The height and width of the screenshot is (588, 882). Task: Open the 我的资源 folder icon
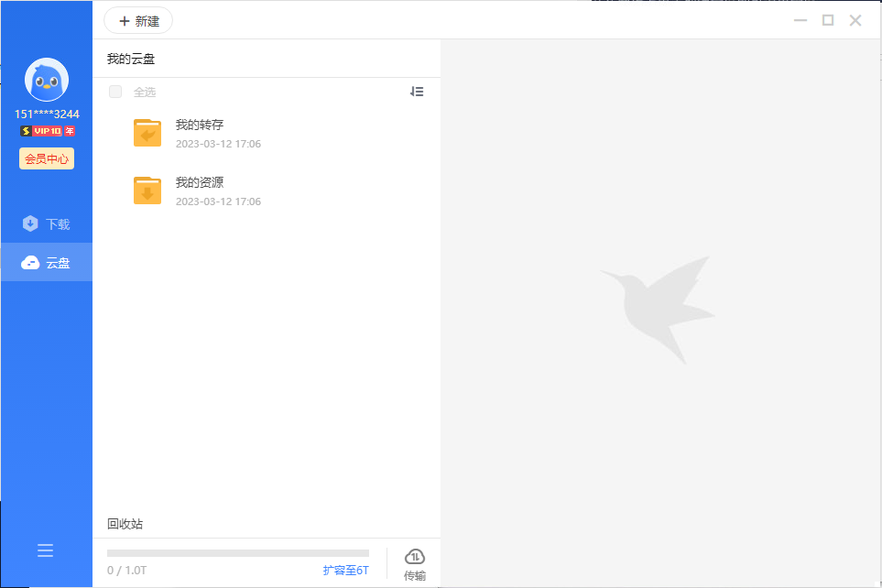[147, 191]
